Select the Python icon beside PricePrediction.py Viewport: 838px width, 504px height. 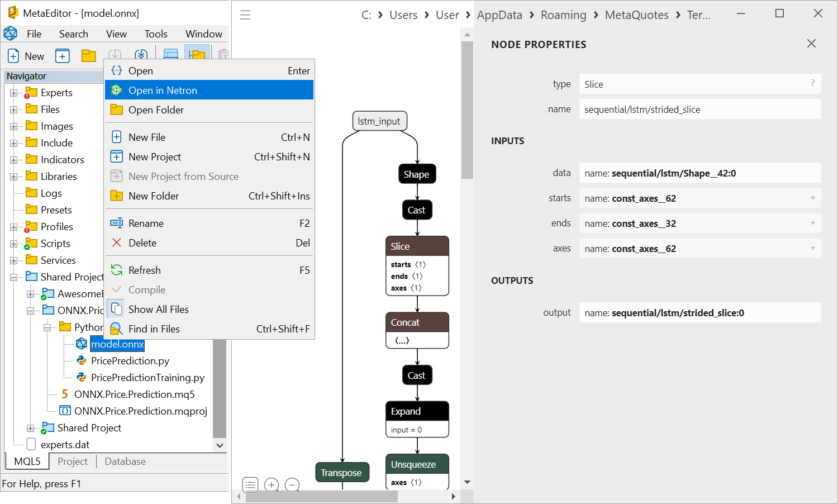[82, 361]
